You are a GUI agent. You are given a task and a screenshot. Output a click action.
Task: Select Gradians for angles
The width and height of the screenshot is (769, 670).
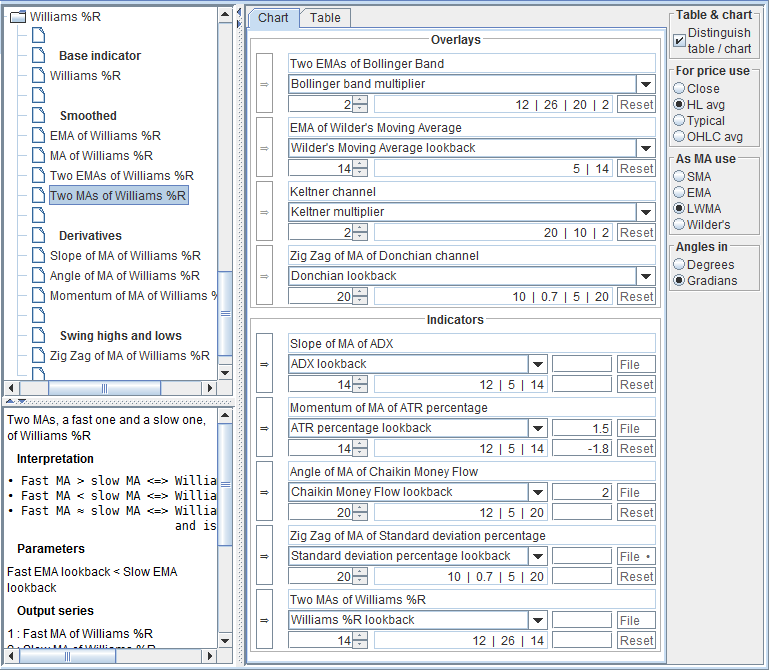(679, 280)
